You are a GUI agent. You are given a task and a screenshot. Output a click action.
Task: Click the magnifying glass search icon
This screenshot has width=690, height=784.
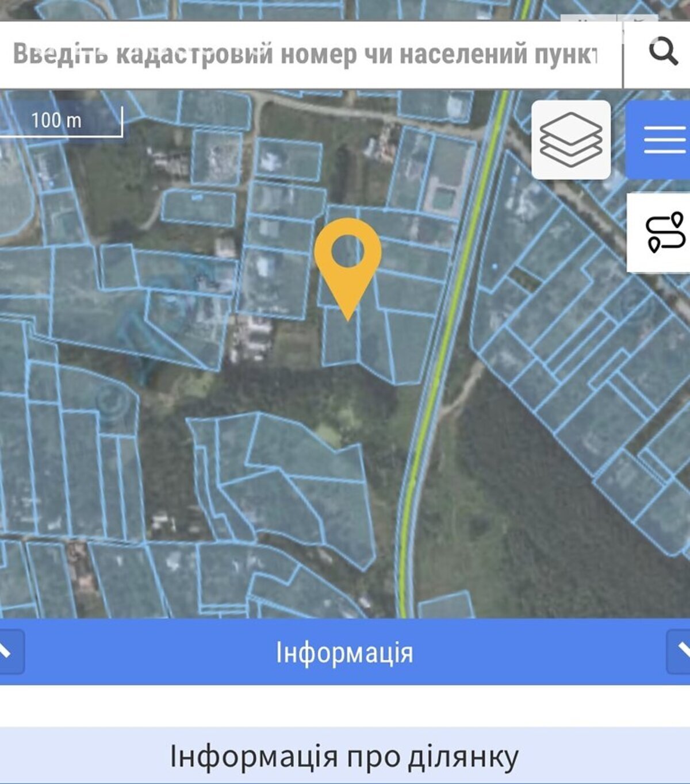click(x=663, y=52)
